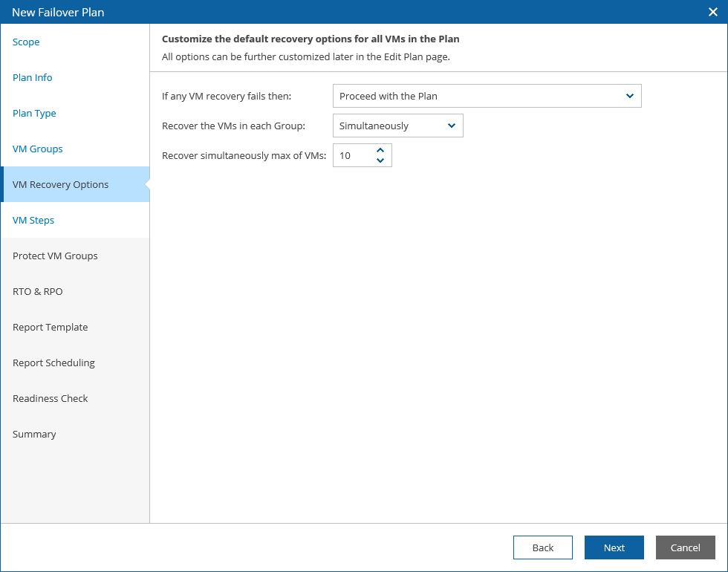This screenshot has width=728, height=572.
Task: Open the Simultaneously dropdown chevron
Action: [x=452, y=126]
